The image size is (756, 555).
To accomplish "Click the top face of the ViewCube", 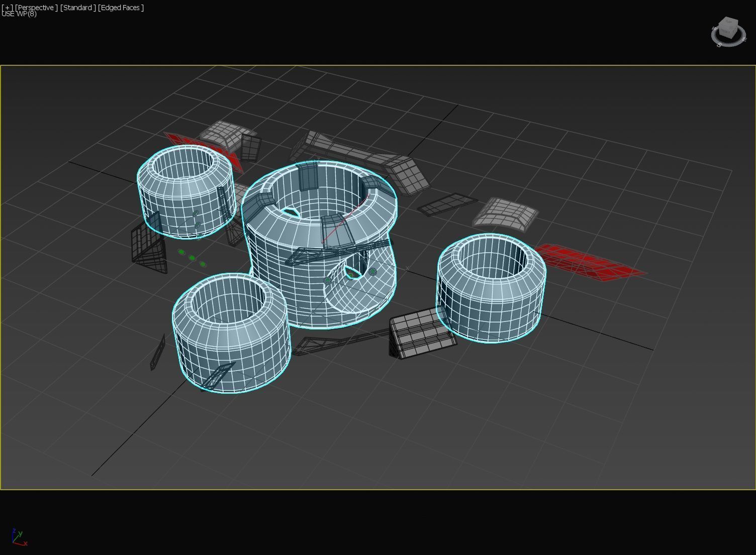I will 728,22.
